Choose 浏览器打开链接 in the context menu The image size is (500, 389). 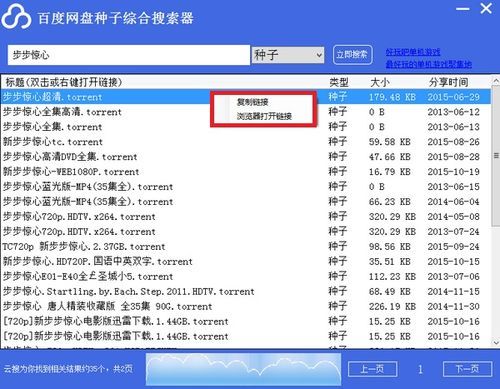tap(264, 116)
